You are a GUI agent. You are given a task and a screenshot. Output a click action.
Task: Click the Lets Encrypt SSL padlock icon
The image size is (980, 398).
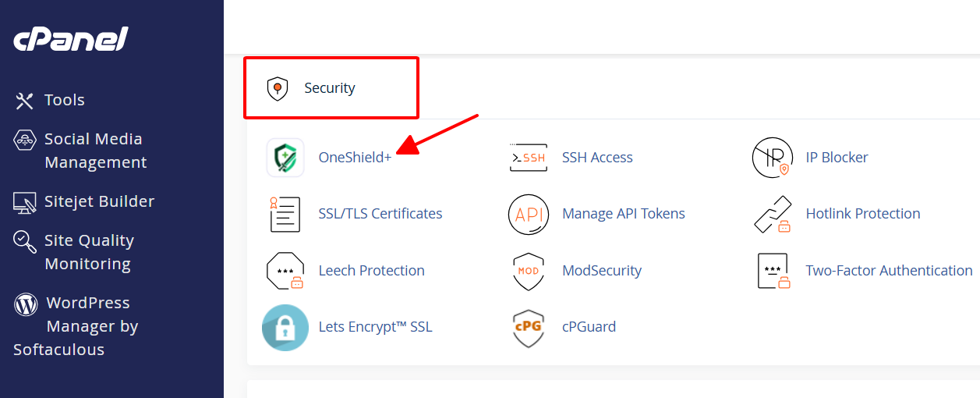pos(285,327)
